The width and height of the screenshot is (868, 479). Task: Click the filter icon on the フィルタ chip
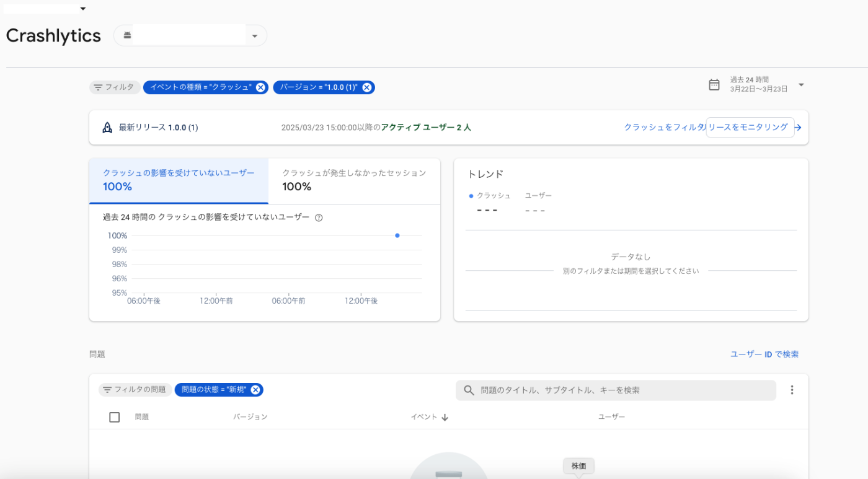point(99,87)
